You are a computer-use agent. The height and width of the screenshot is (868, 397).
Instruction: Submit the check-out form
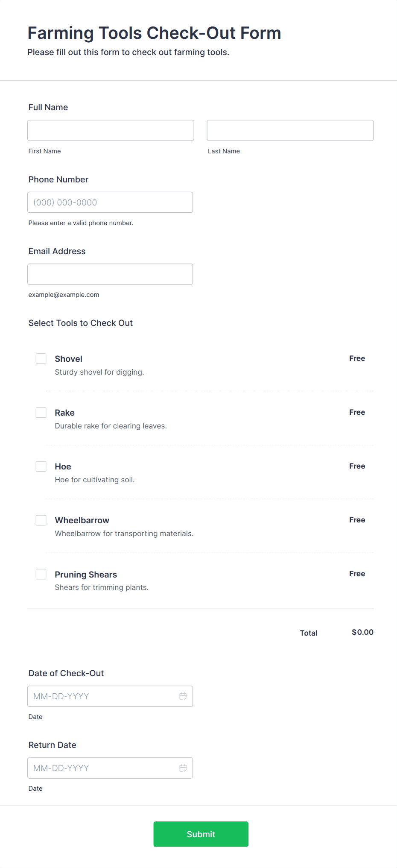click(201, 834)
